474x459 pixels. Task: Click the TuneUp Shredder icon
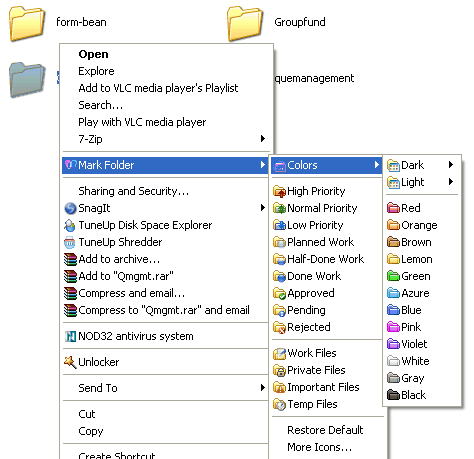(x=70, y=242)
